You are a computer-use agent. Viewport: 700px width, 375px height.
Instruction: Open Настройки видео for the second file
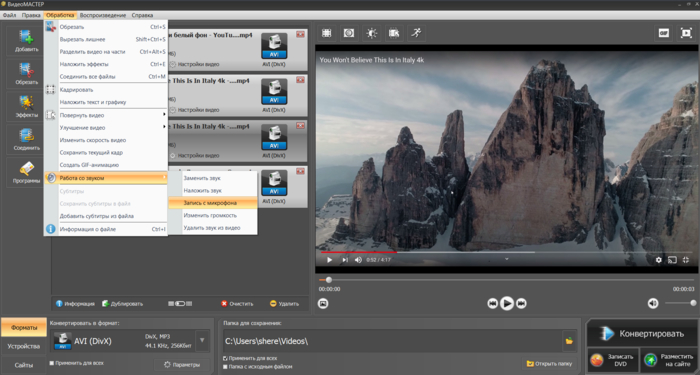195,110
